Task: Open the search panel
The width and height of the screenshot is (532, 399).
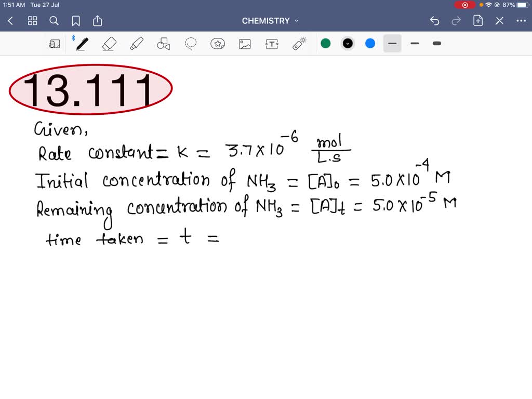Action: click(x=54, y=21)
